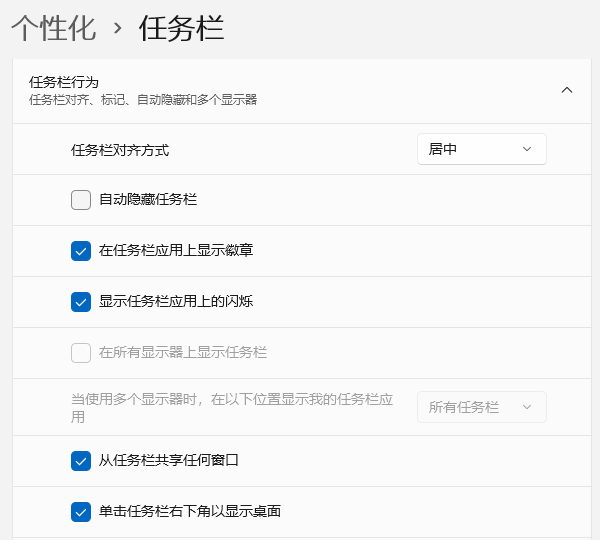Screen dimensions: 600x540
Task: Disable 显示任务栏应用上的闪烁 checkbox
Action: tap(81, 301)
